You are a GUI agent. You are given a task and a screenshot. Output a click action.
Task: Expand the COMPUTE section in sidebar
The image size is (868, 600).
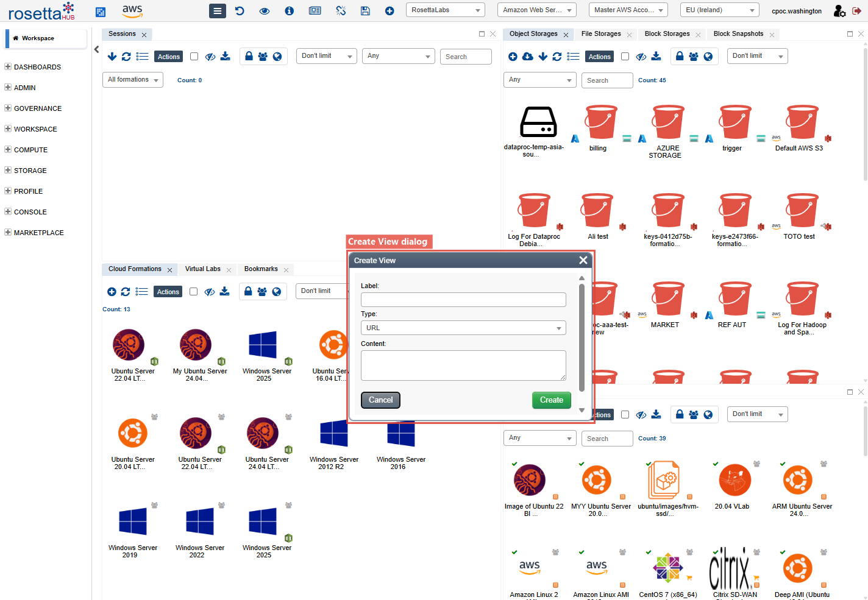(x=30, y=150)
